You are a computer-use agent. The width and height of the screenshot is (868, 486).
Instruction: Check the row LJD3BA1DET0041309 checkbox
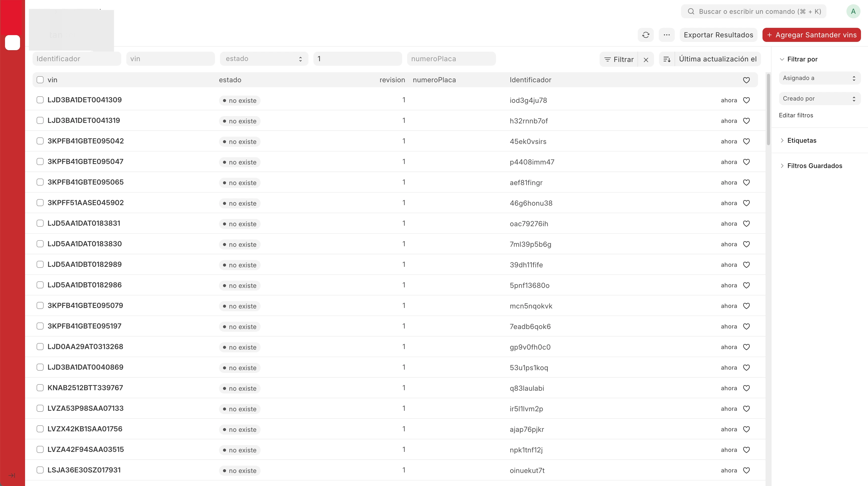[40, 100]
